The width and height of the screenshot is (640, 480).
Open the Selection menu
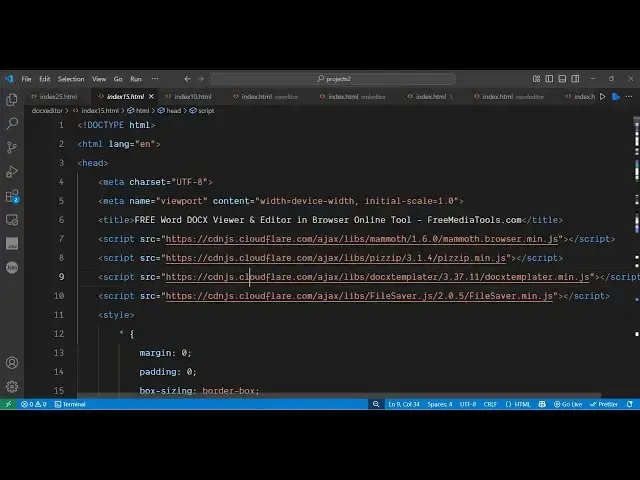[x=71, y=79]
